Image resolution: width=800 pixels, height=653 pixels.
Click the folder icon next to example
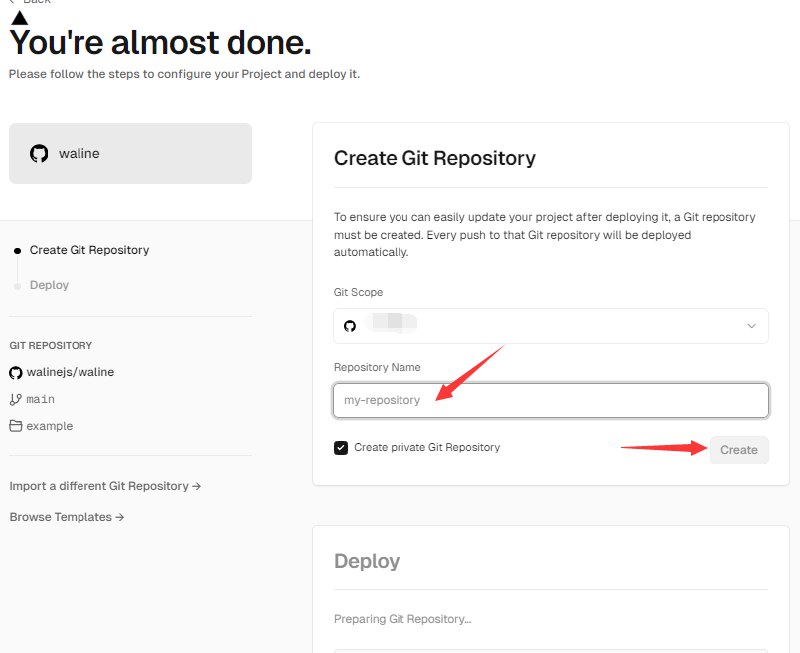[x=16, y=426]
